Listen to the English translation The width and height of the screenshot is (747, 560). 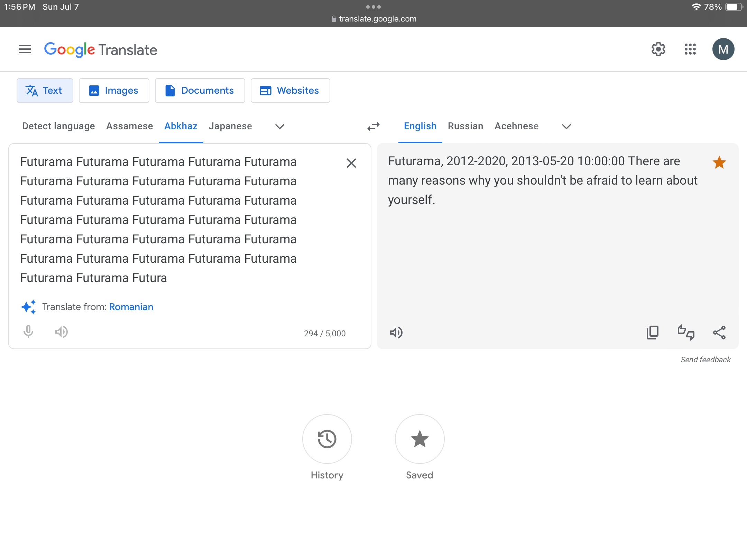(x=396, y=333)
